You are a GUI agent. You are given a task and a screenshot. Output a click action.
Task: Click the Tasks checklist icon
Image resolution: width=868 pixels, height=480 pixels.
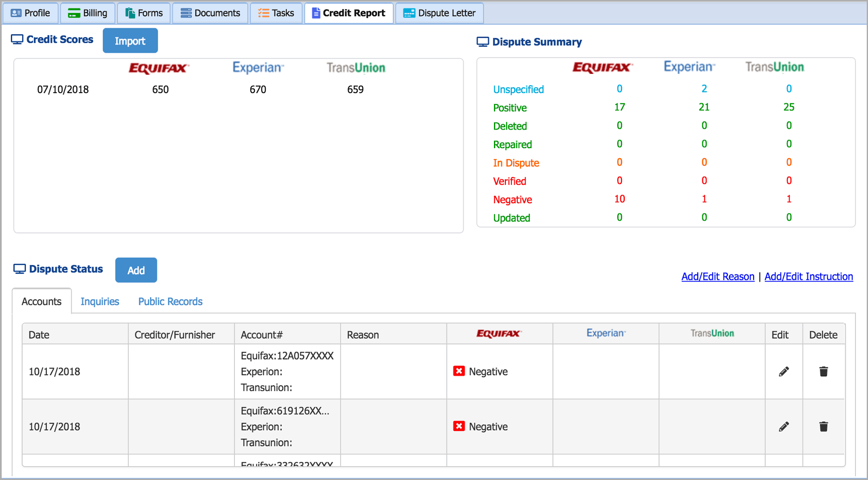click(x=264, y=13)
